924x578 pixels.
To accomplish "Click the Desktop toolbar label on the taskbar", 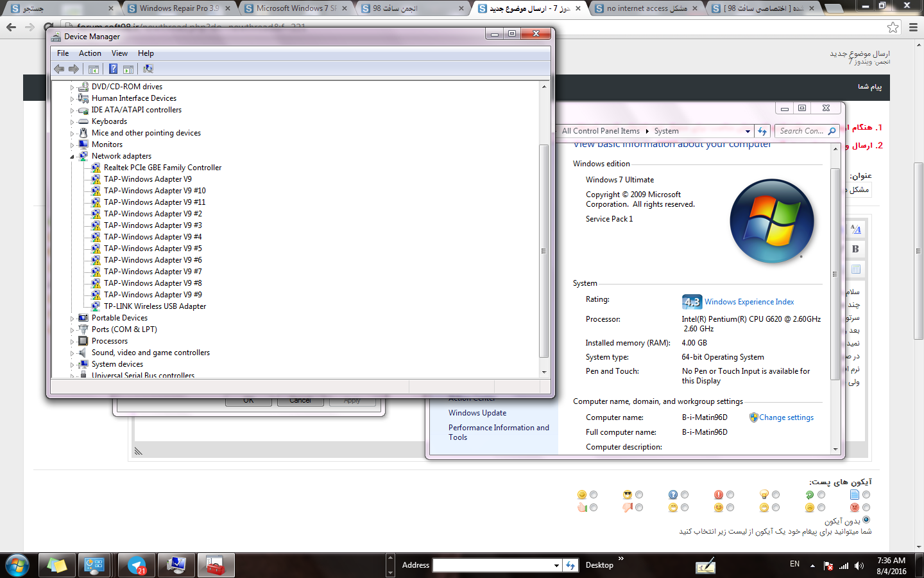I will [x=599, y=565].
